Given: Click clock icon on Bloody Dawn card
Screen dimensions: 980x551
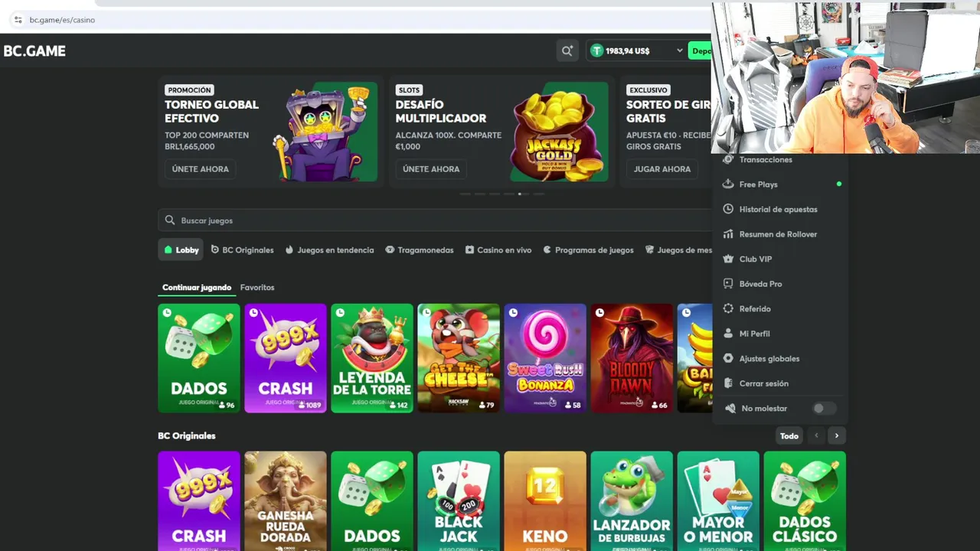Looking at the screenshot, I should click(x=599, y=313).
